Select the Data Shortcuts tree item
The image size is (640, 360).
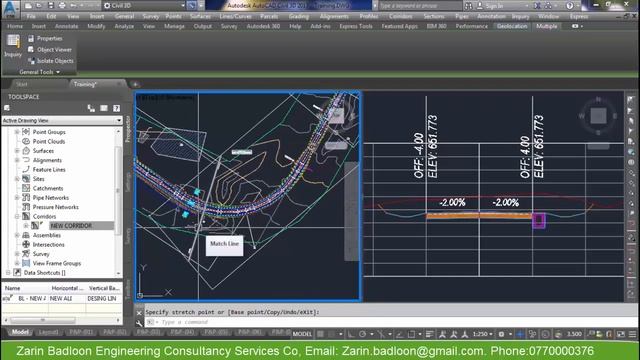pos(44,273)
